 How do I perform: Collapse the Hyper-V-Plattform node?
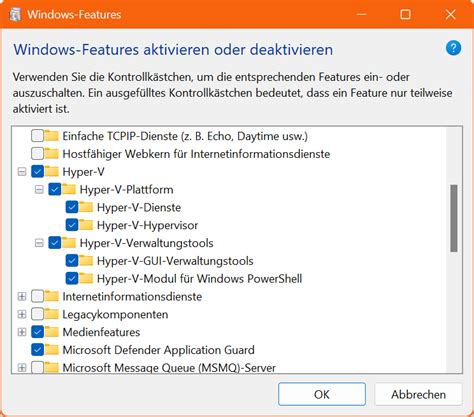[x=39, y=190]
